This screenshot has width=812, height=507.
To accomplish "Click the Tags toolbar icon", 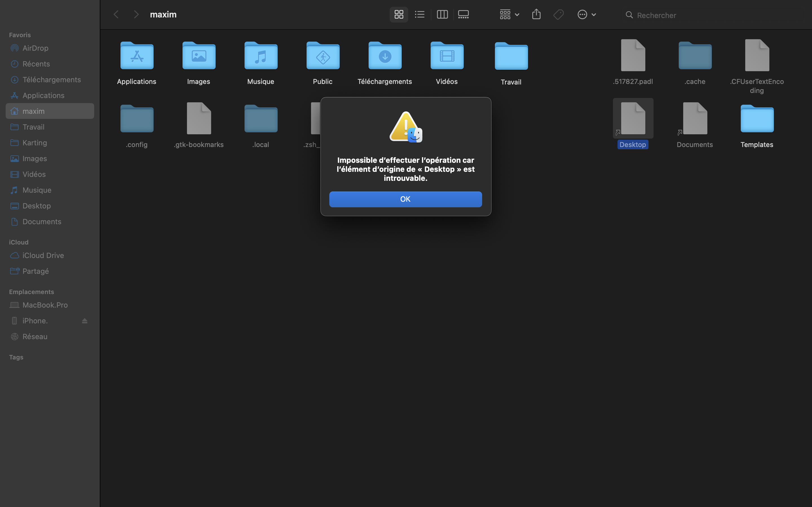I will click(x=558, y=14).
